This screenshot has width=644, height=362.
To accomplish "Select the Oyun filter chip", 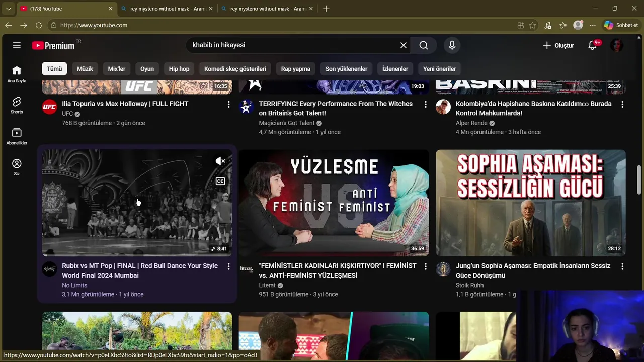I will click(147, 69).
